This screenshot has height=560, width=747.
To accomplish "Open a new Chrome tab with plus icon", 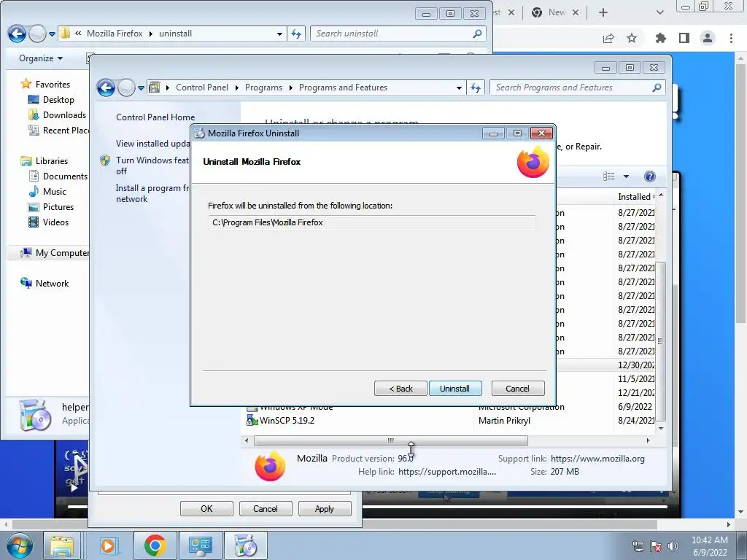I will point(603,12).
